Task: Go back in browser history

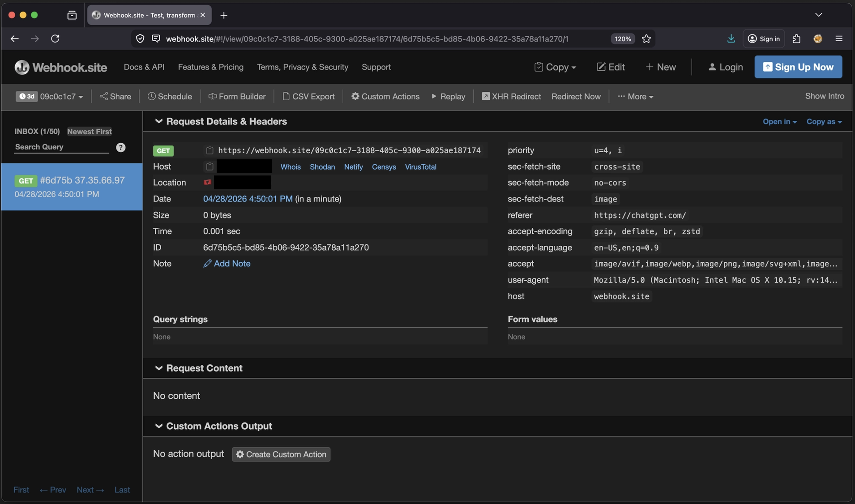Action: [14, 38]
